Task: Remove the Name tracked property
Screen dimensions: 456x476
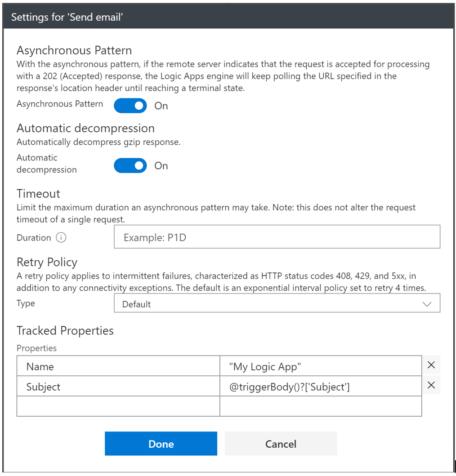Action: (431, 365)
